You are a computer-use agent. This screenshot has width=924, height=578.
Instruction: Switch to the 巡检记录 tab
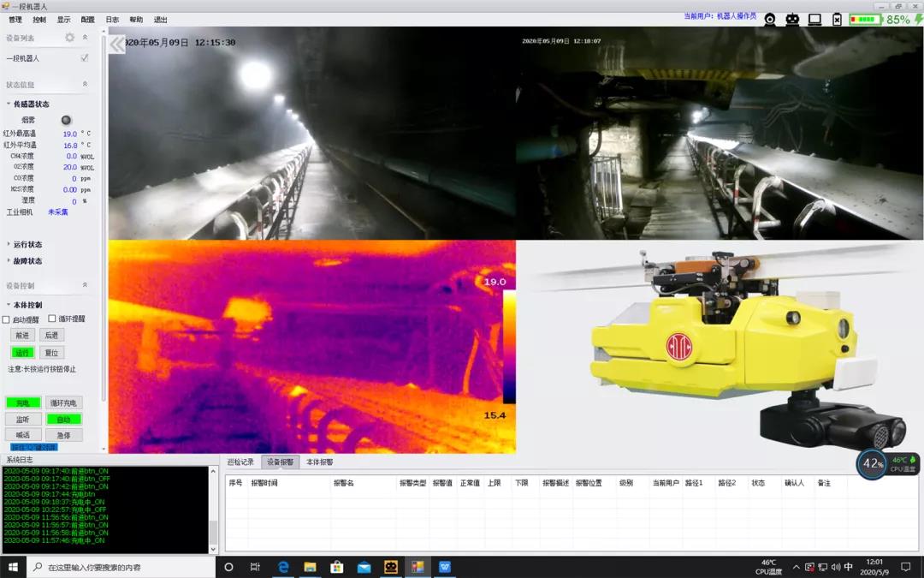click(x=240, y=462)
